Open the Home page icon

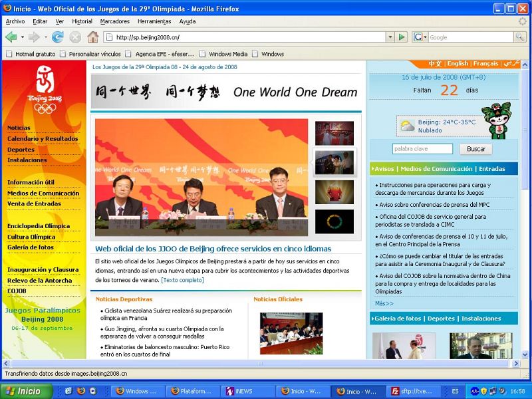[x=93, y=37]
